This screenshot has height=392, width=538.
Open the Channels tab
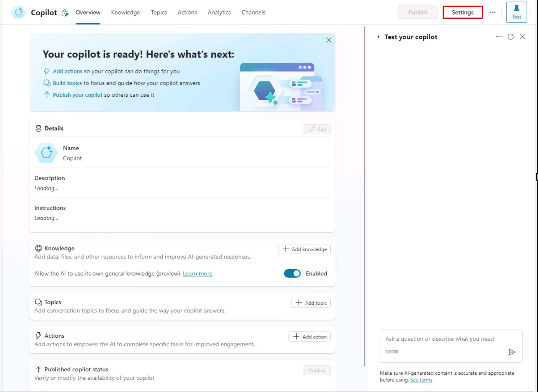pyautogui.click(x=253, y=12)
